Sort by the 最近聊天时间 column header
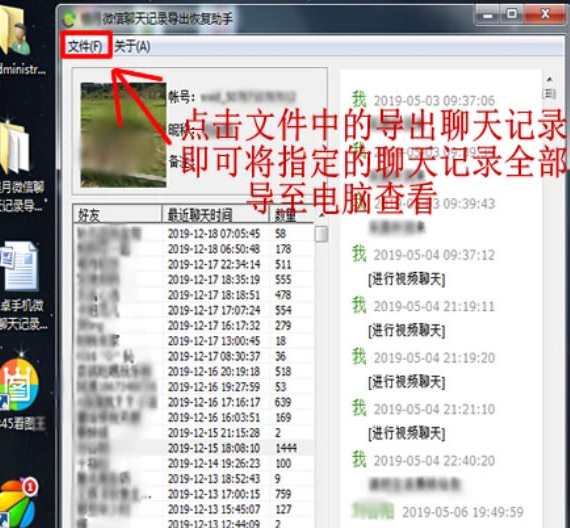 [215, 215]
